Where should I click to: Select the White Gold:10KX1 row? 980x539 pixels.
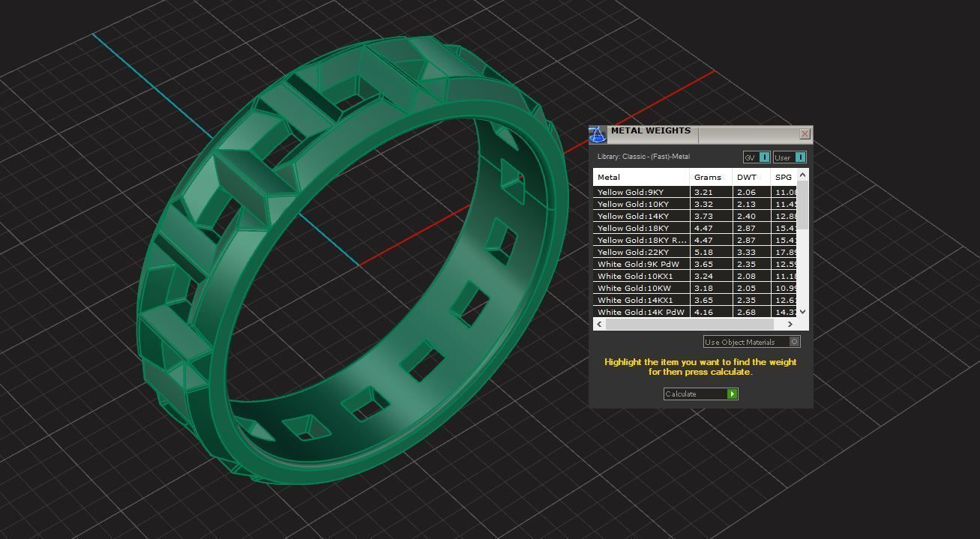(x=694, y=276)
